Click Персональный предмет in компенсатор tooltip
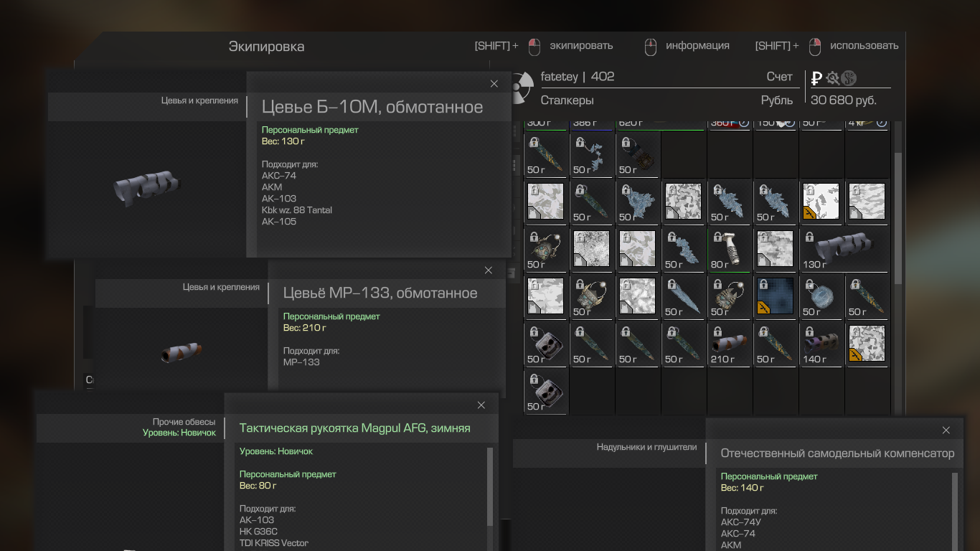 pos(769,476)
